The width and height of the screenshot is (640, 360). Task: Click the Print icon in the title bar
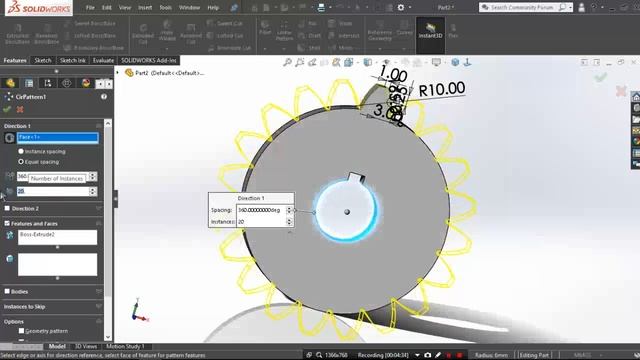(x=321, y=7)
